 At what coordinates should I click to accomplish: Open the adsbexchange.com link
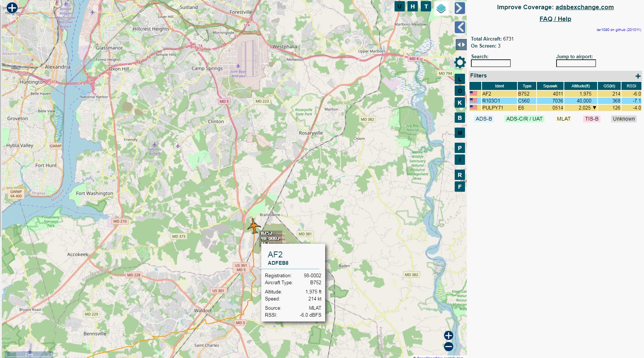pyautogui.click(x=585, y=7)
